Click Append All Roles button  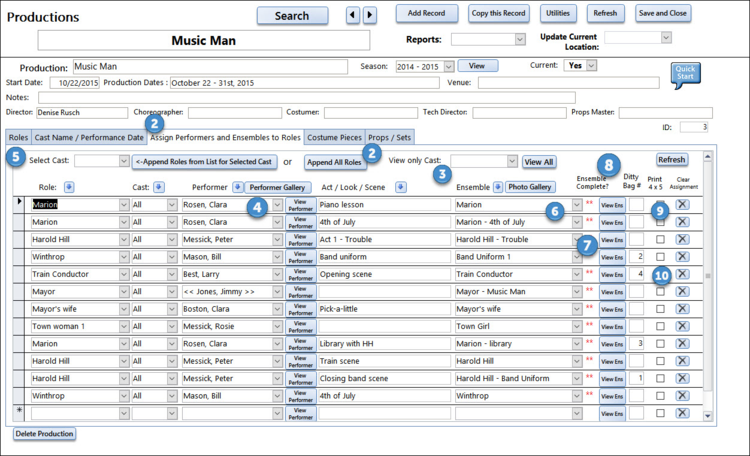coord(334,162)
